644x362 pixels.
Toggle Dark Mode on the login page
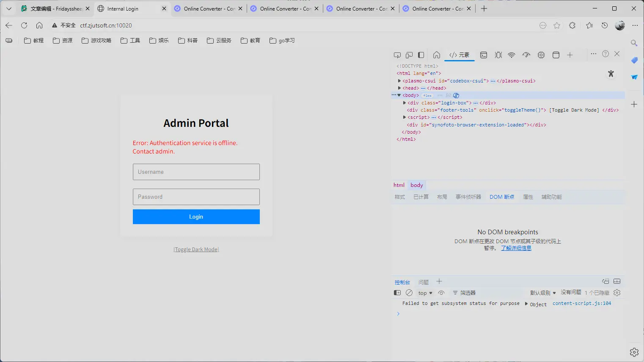pos(196,249)
